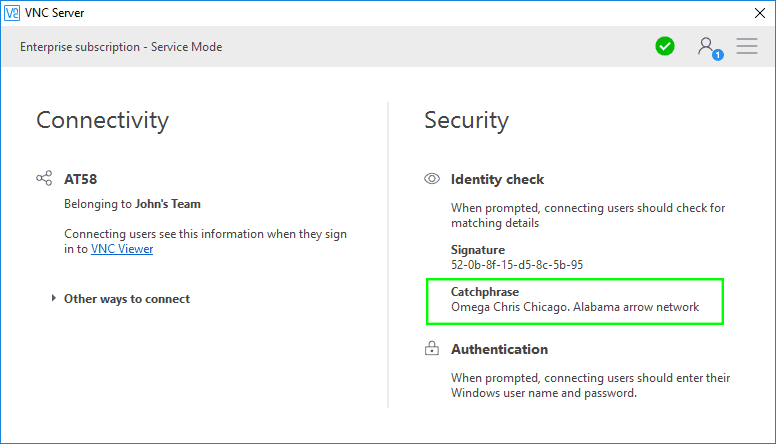
Task: Click the connected users icon with badge
Action: pyautogui.click(x=708, y=47)
